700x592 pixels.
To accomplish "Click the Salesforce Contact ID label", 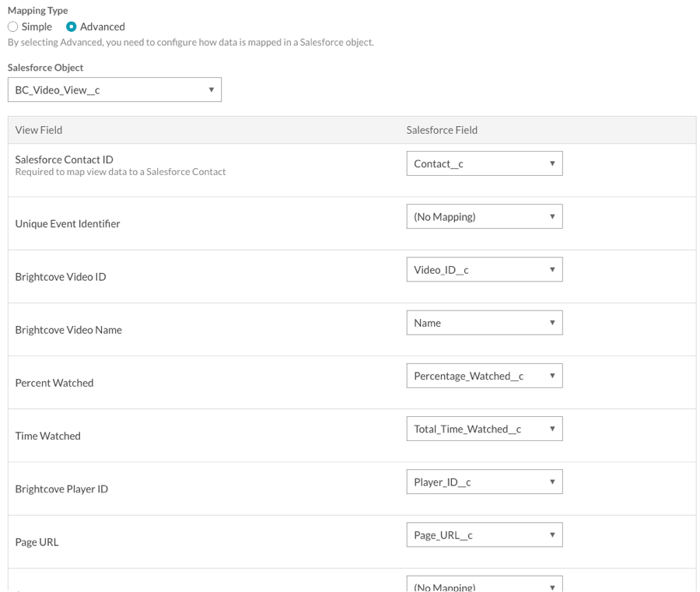I will click(x=65, y=159).
